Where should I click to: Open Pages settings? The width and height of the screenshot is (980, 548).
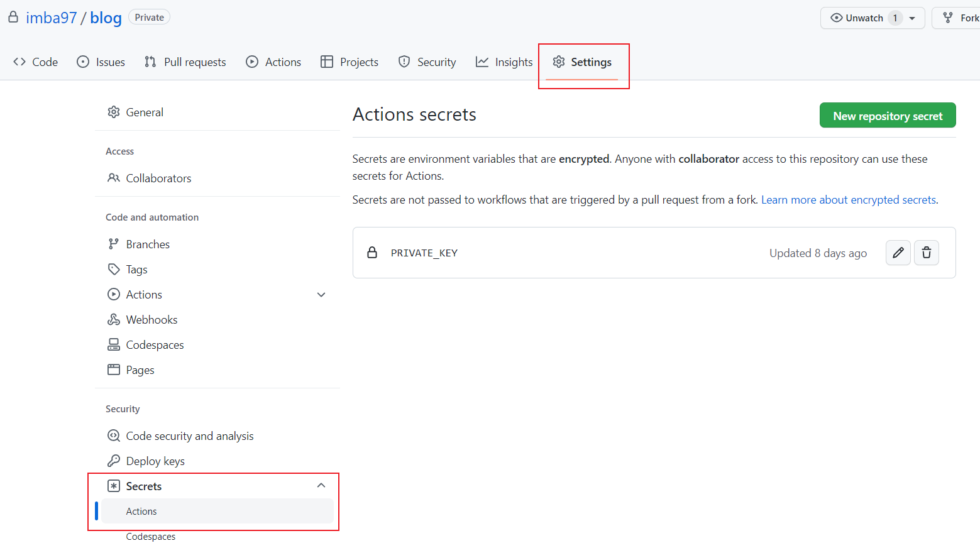[x=140, y=370]
